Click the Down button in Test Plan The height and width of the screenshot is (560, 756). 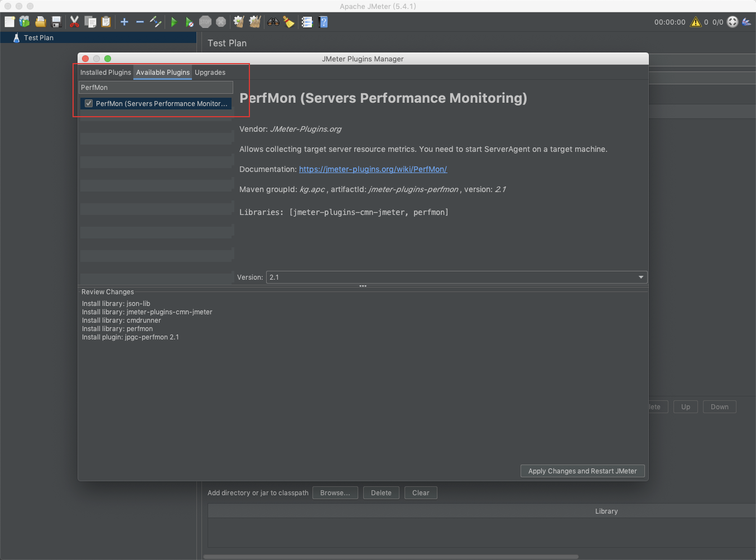[720, 407]
